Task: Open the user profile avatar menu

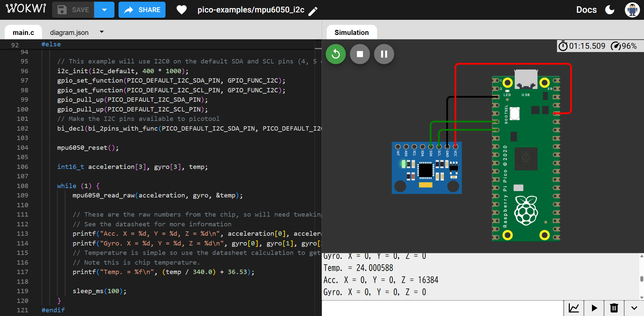Action: [632, 10]
